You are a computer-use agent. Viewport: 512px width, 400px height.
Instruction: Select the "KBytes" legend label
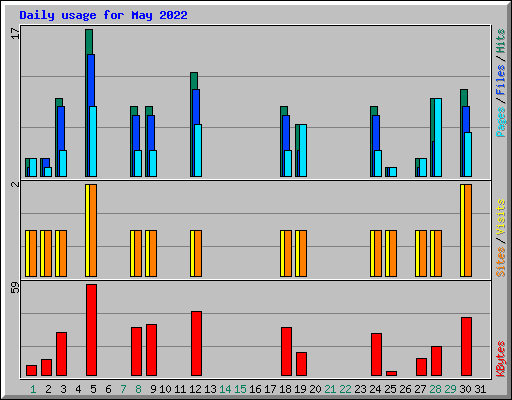tap(501, 359)
